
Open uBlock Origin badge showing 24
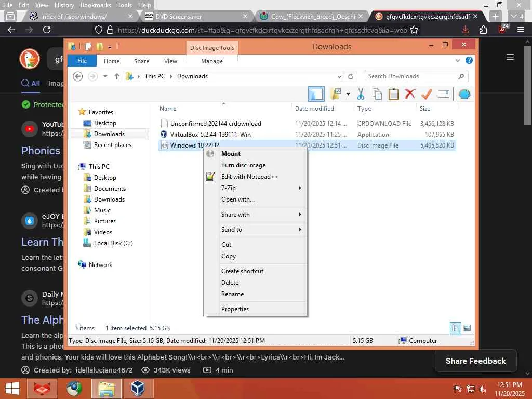(x=502, y=29)
